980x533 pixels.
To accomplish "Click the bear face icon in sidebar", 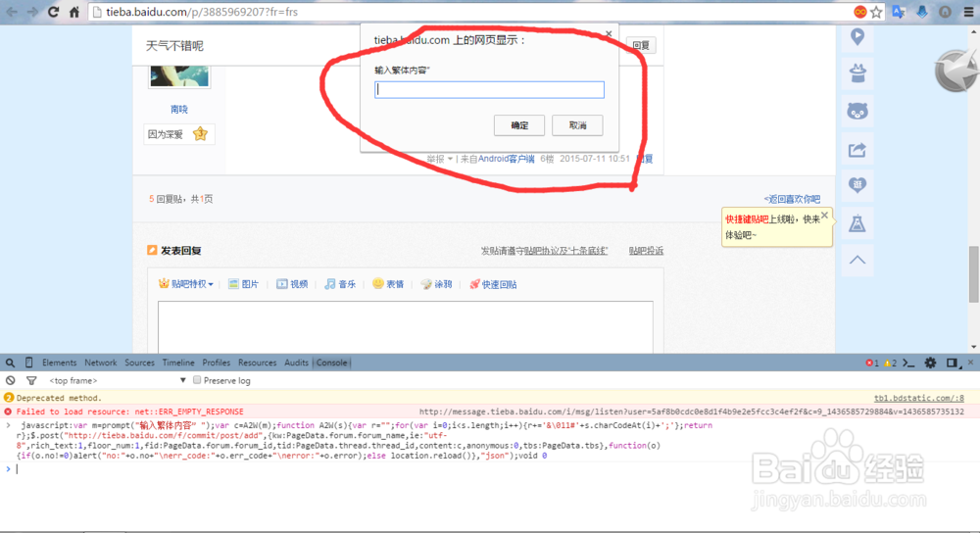I will click(x=857, y=112).
